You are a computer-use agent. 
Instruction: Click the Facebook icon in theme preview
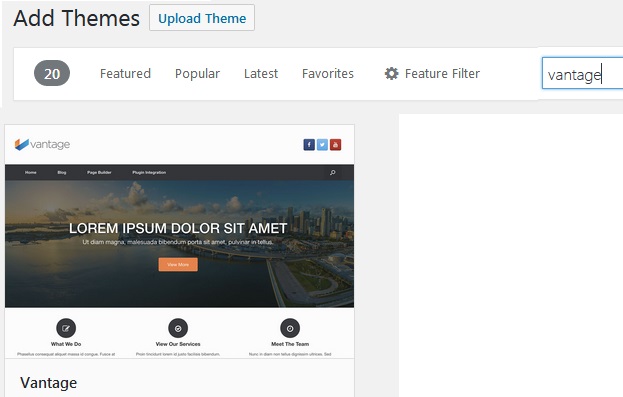[x=309, y=145]
